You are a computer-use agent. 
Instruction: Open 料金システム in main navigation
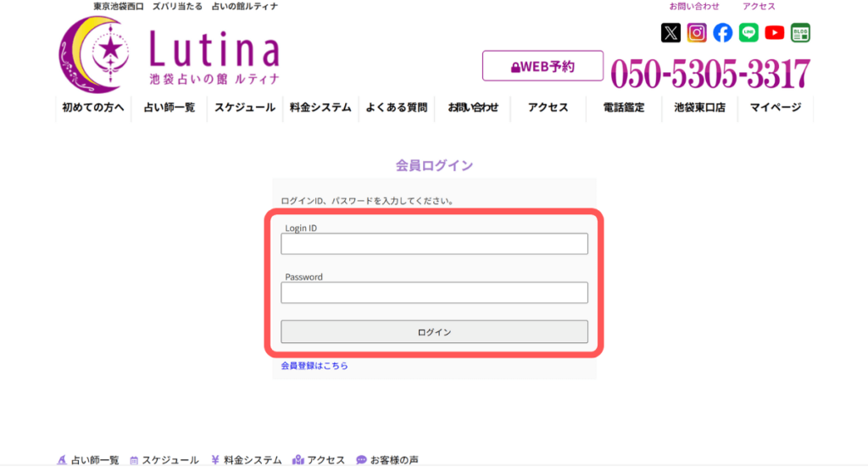(320, 108)
